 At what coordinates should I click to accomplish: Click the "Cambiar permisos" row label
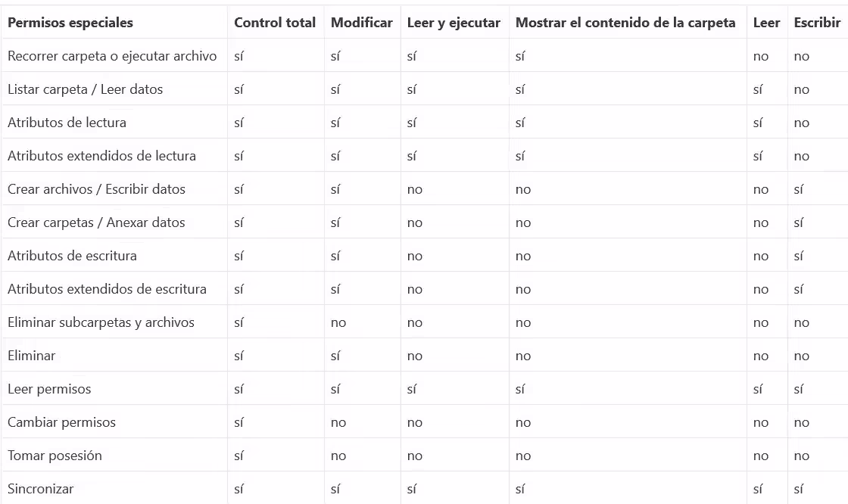61,422
